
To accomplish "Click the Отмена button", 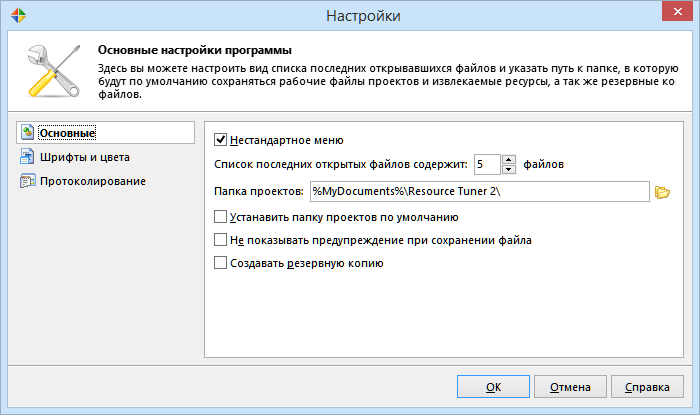I will (x=570, y=386).
